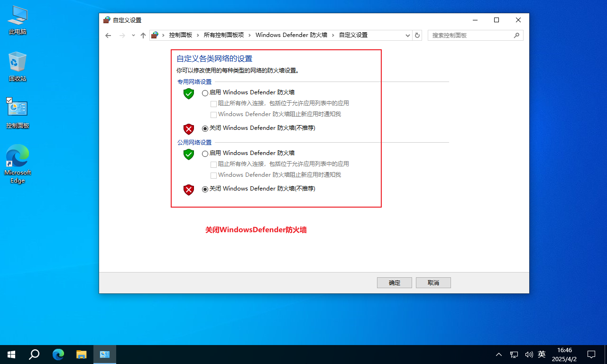Viewport: 607px width, 364px height.
Task: Enable Windows Defender firewall for public network
Action: click(205, 154)
